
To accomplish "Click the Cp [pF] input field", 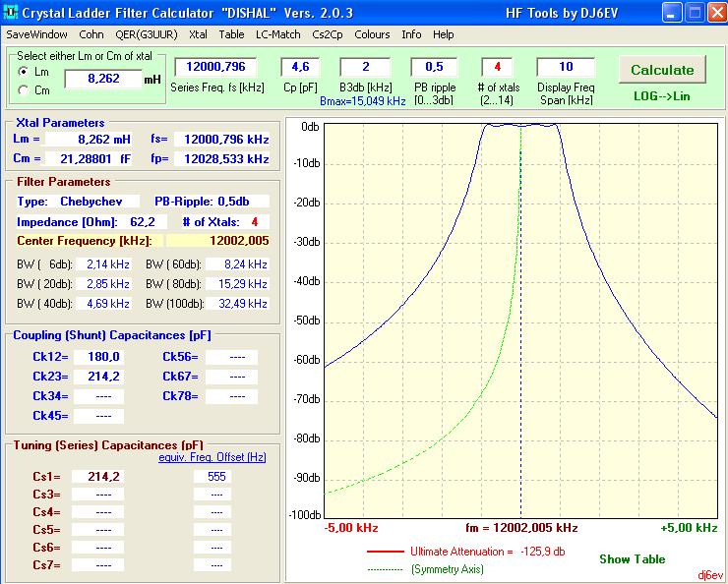I will point(300,67).
